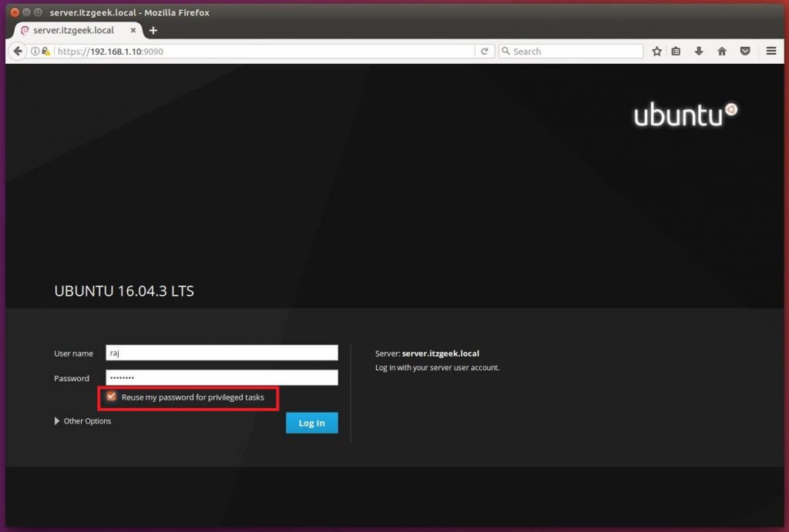Maximize the Firefox window
Viewport: 789px width, 532px height.
38,12
